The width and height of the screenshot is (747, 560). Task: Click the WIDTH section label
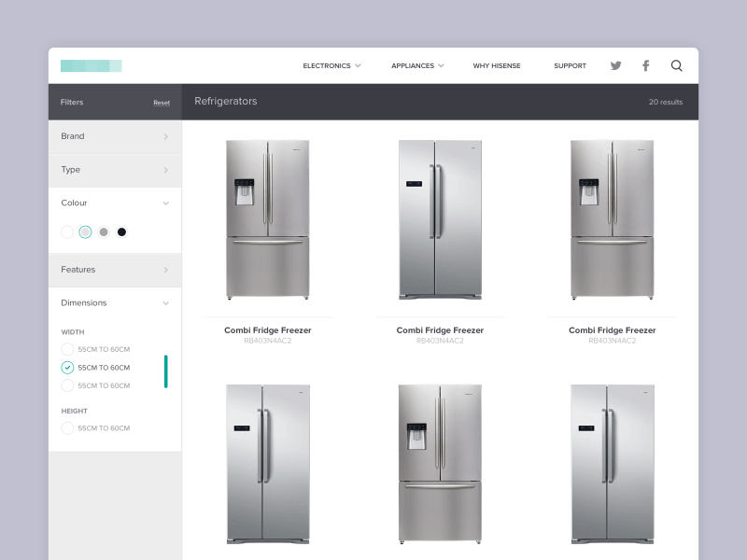[x=73, y=332]
